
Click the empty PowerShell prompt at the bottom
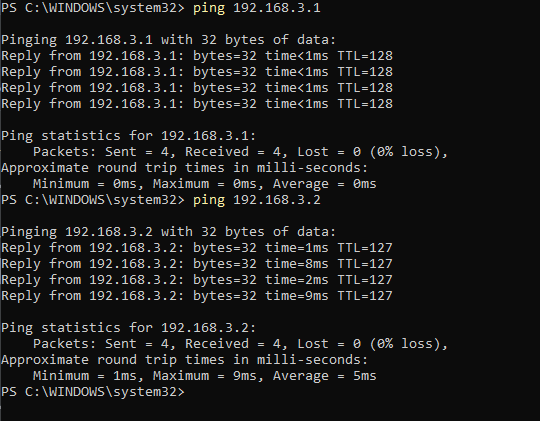[93, 392]
